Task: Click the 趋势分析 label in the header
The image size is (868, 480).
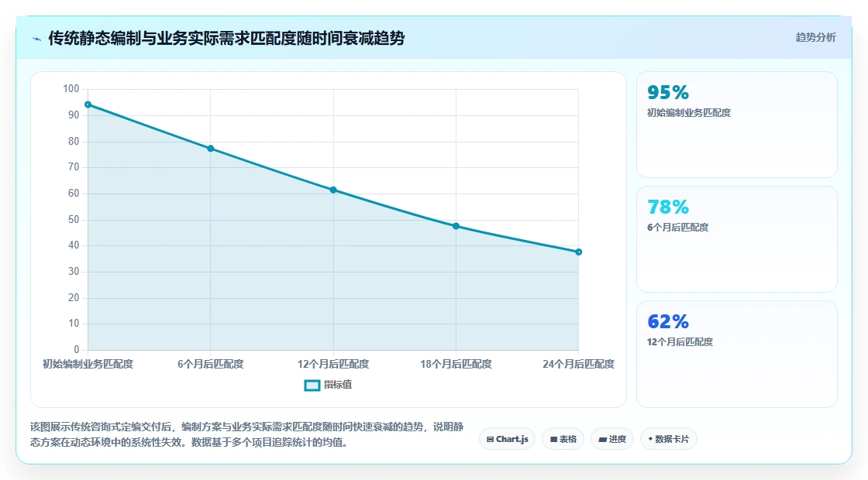Action: [815, 38]
